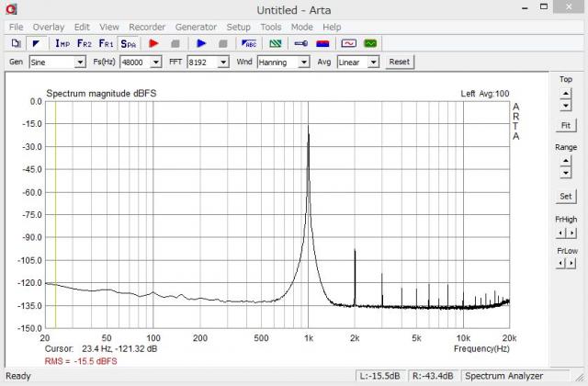Click the Top down arrow
The height and width of the screenshot is (386, 588).
coord(566,106)
